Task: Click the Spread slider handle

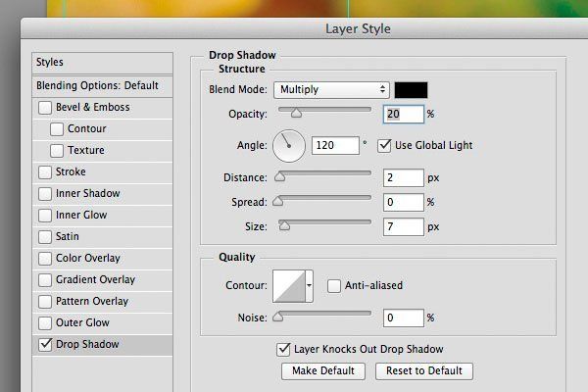Action: pyautogui.click(x=278, y=201)
